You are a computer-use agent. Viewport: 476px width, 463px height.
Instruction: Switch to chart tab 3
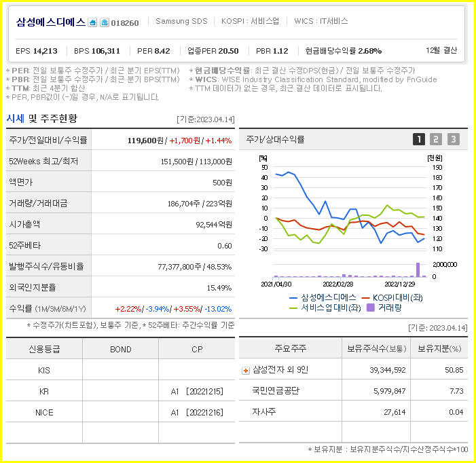click(453, 139)
